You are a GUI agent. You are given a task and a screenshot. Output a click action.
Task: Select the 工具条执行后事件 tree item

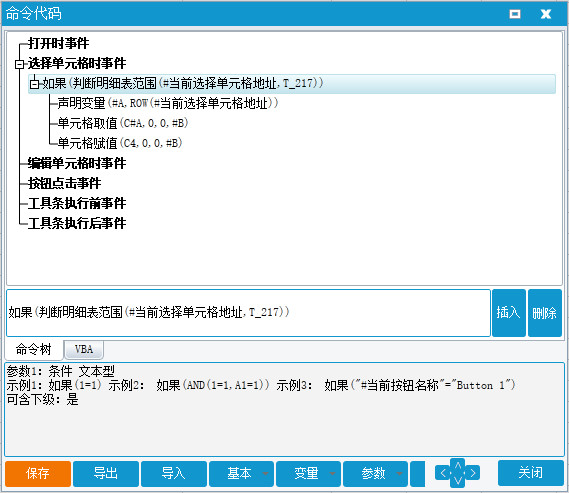(x=77, y=223)
